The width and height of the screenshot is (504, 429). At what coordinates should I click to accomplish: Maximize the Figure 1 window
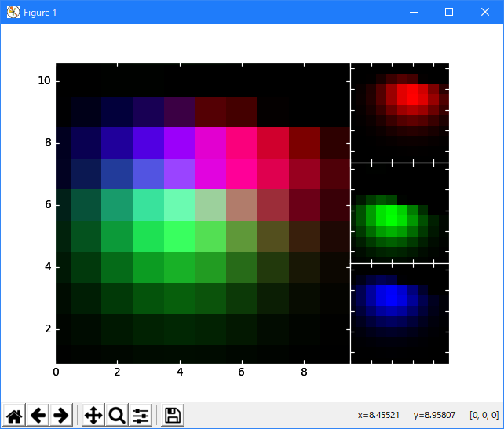[x=449, y=12]
